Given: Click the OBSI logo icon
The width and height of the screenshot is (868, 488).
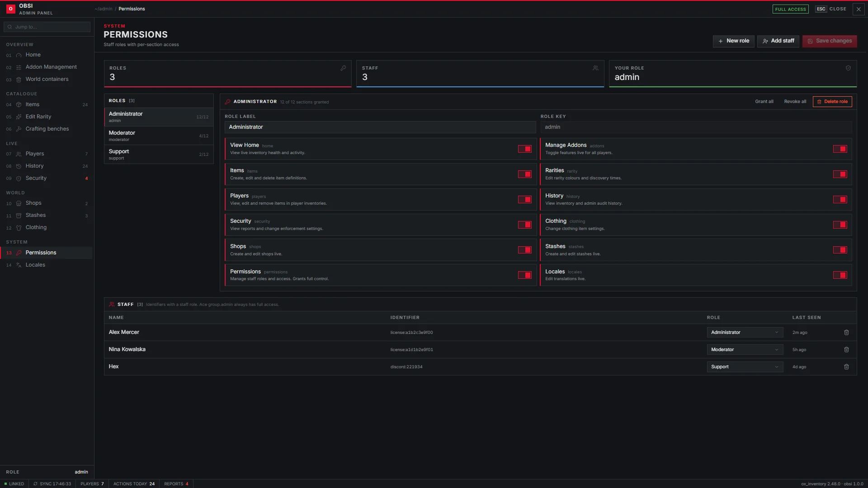Looking at the screenshot, I should (x=10, y=9).
